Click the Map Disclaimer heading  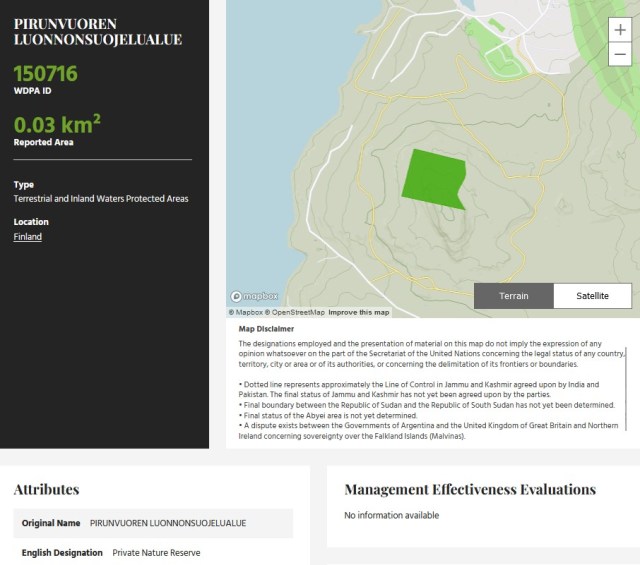(266, 328)
